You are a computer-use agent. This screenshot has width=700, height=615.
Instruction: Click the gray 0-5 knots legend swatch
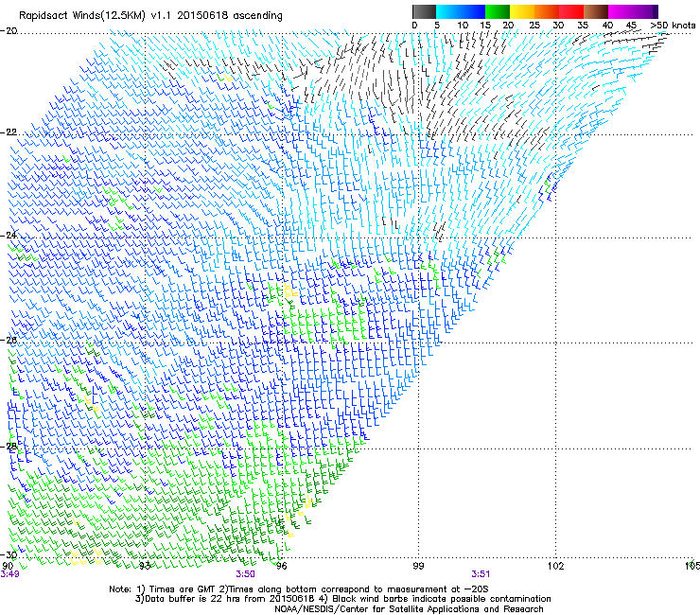point(424,11)
